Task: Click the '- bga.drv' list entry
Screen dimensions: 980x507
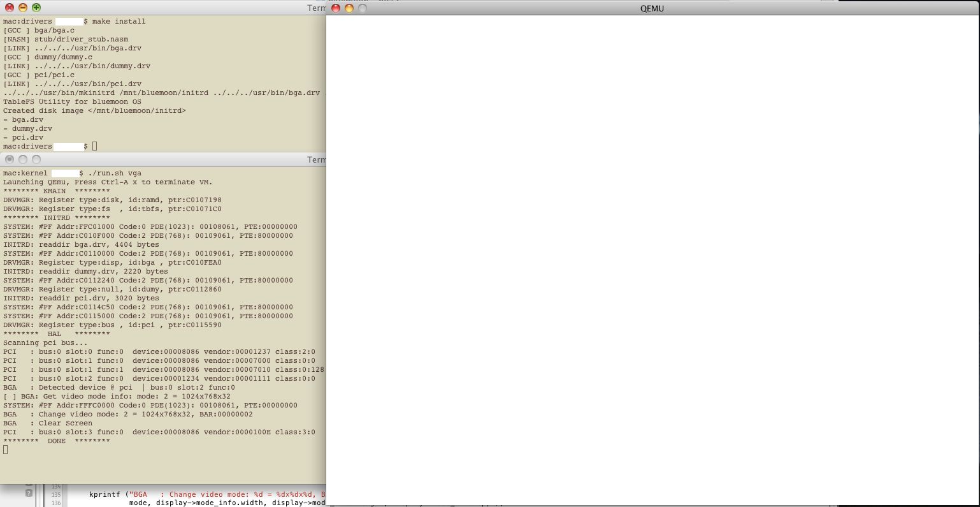Action: tap(24, 119)
